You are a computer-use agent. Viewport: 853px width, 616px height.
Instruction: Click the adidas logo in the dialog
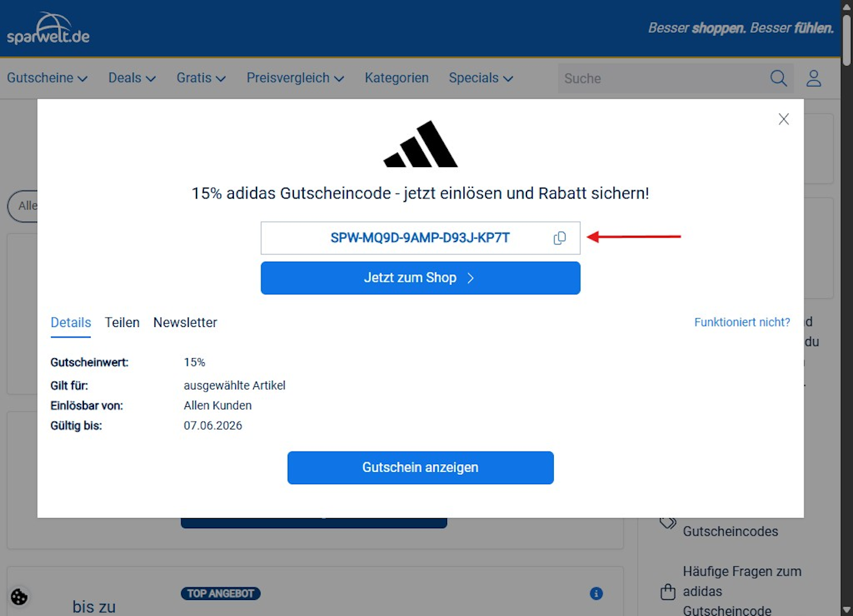(x=421, y=144)
